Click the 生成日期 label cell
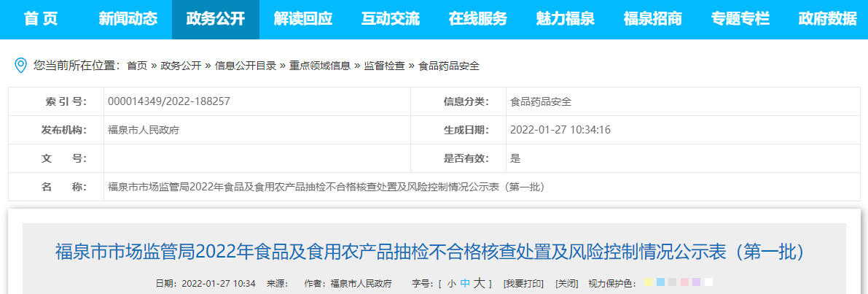868x294 pixels. pyautogui.click(x=458, y=130)
